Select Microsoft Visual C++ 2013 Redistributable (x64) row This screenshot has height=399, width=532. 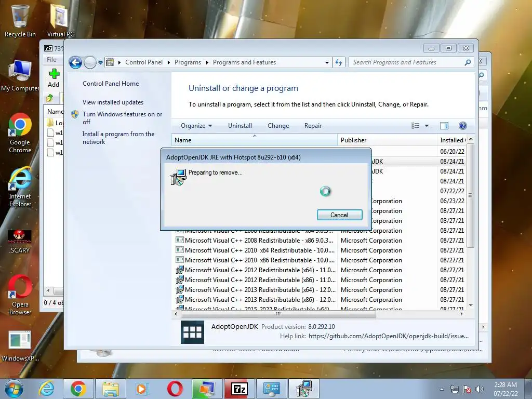[320, 289]
